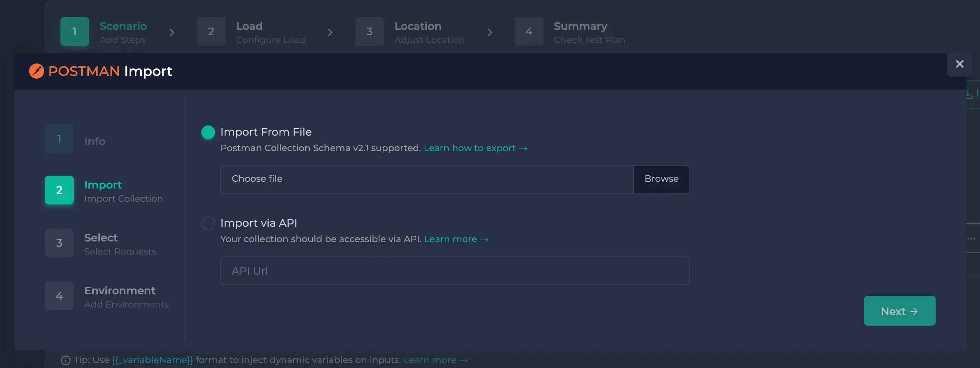Select the Import From File radio button

click(208, 132)
